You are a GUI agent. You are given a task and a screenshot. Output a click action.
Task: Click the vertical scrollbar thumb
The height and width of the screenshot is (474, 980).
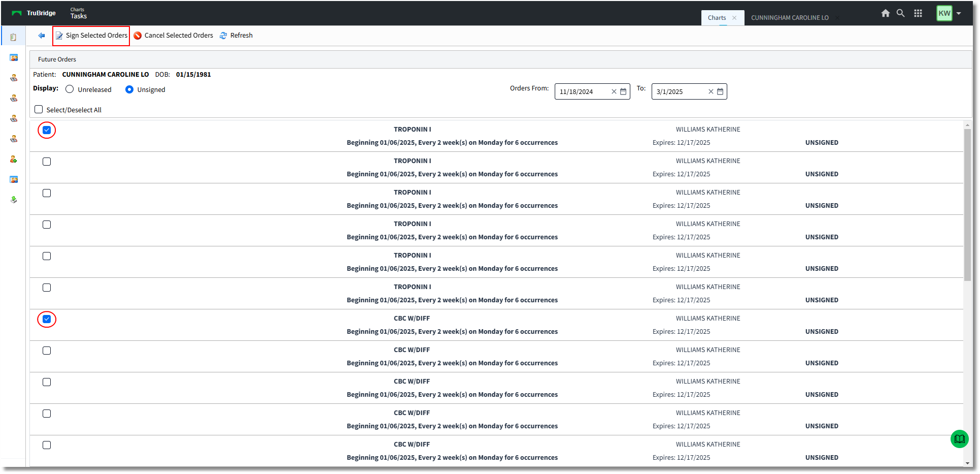coord(967,205)
